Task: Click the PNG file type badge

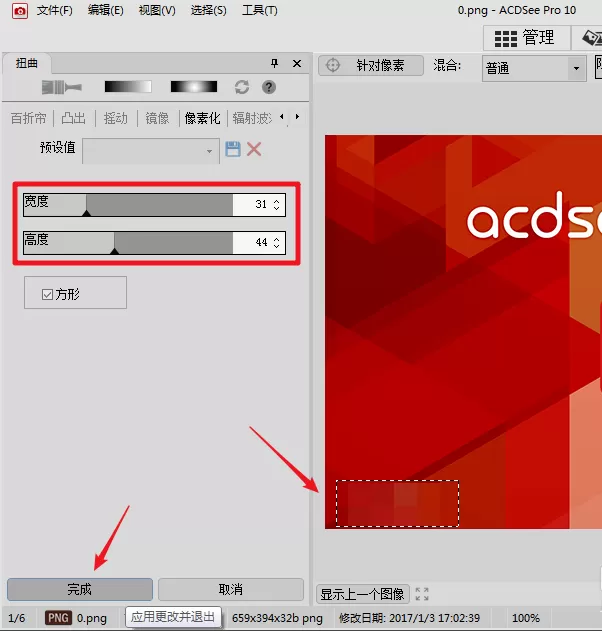Action: click(58, 618)
